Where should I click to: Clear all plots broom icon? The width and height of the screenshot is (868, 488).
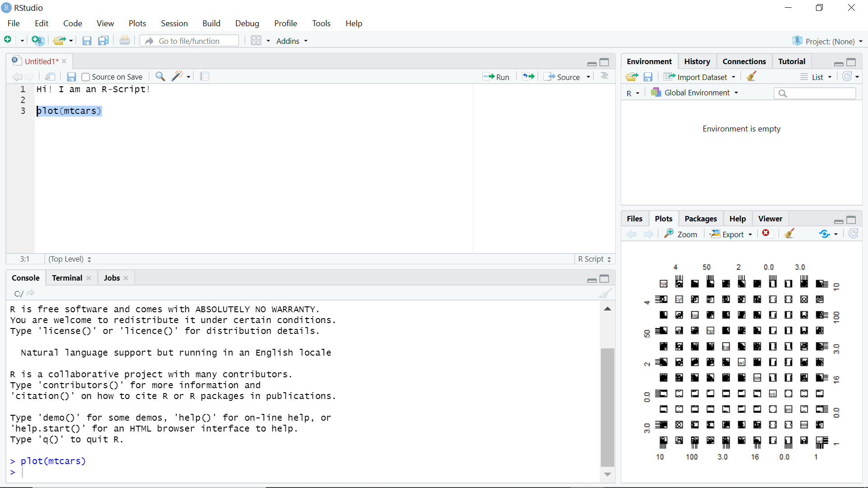pyautogui.click(x=790, y=233)
